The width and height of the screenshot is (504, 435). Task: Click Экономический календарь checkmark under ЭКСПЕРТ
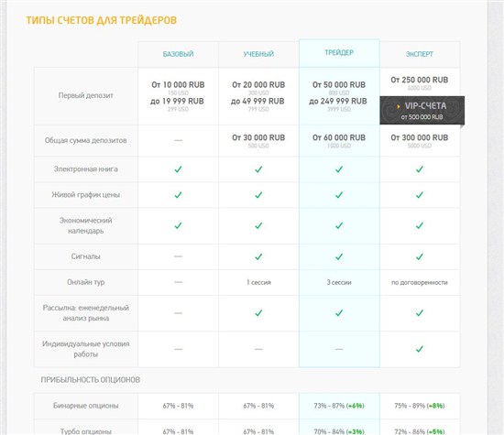pyautogui.click(x=420, y=225)
